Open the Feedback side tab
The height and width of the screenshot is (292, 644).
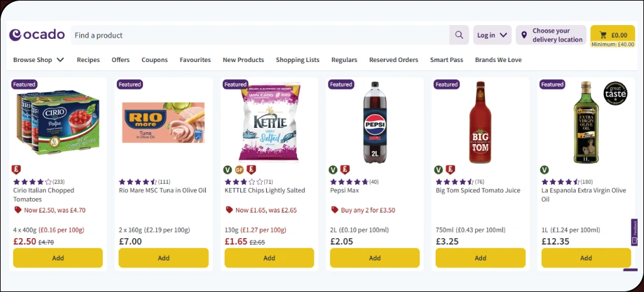pyautogui.click(x=635, y=232)
